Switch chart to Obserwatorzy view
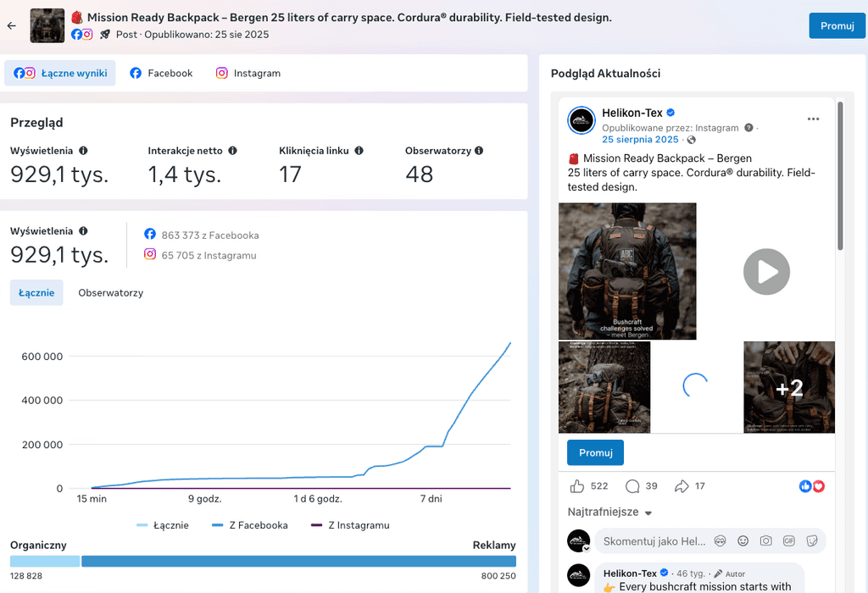The height and width of the screenshot is (593, 868). click(111, 292)
